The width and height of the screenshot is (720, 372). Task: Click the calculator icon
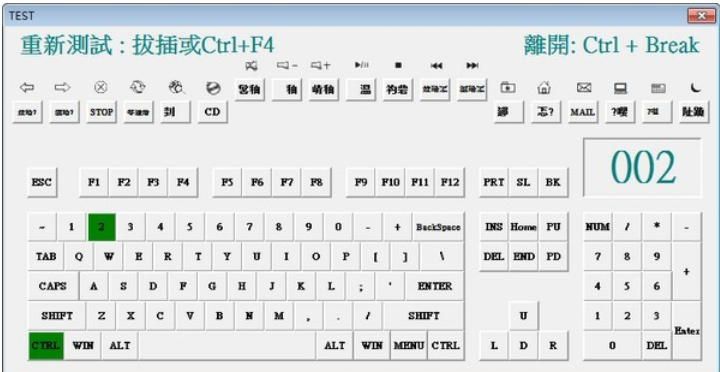click(658, 87)
